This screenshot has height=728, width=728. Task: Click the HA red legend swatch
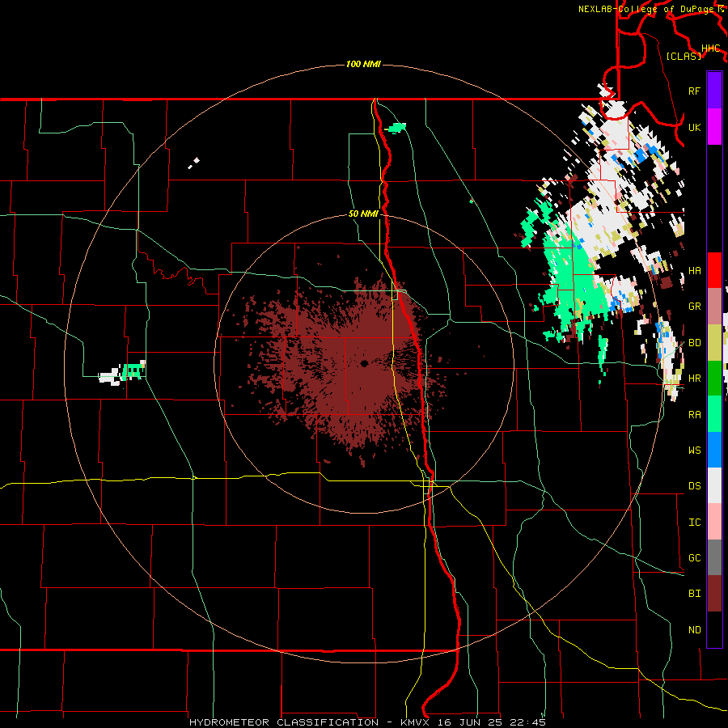(x=714, y=270)
